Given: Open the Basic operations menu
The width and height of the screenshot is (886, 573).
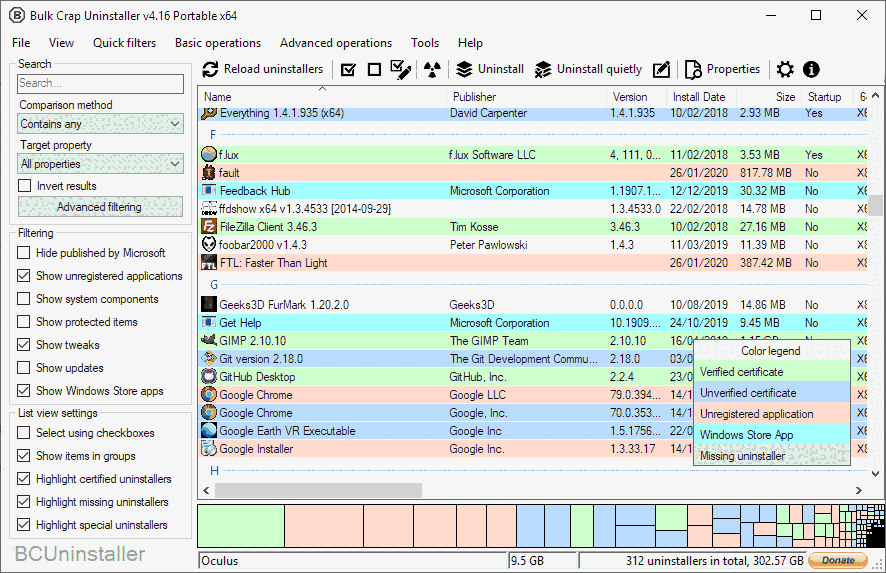Looking at the screenshot, I should [218, 43].
